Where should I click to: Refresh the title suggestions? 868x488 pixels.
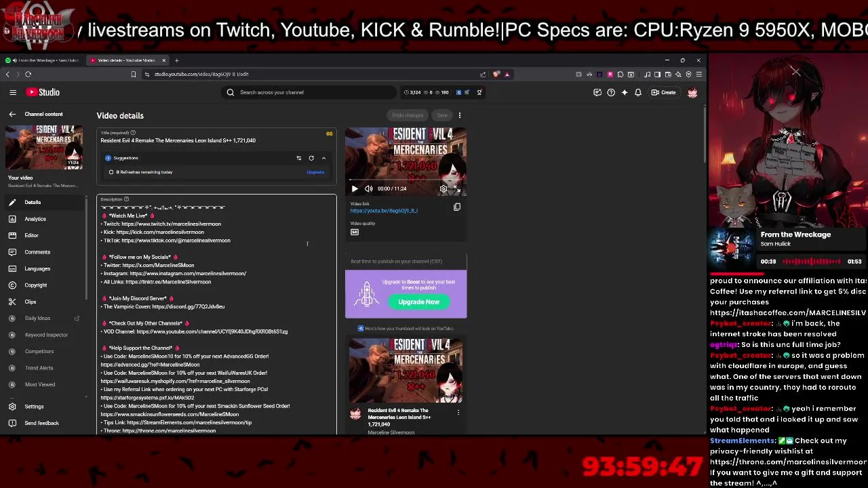point(311,158)
